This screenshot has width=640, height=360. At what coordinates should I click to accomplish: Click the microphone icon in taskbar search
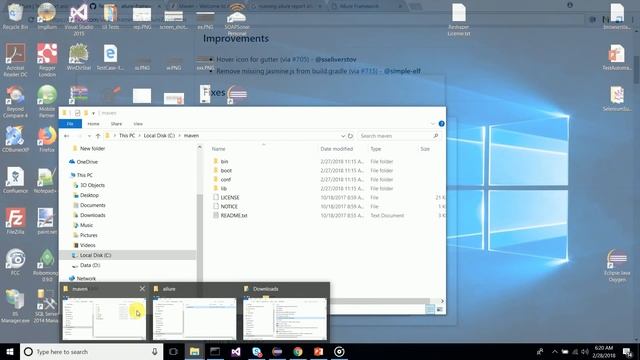coord(155,351)
